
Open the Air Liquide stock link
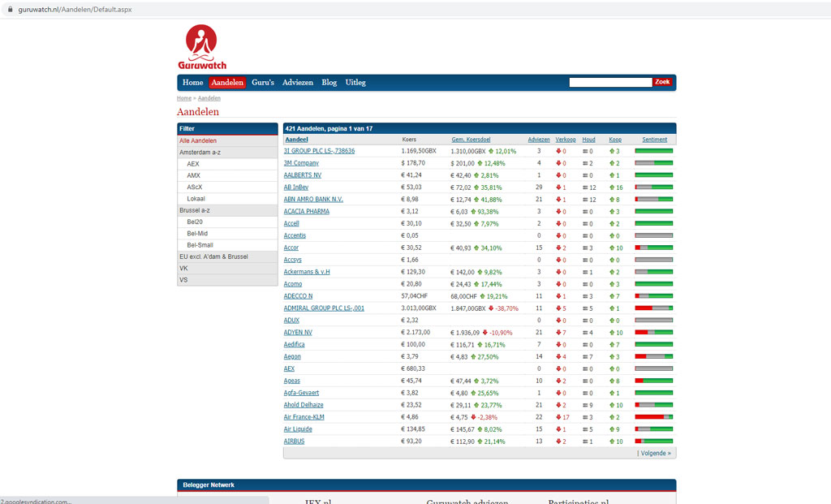298,429
